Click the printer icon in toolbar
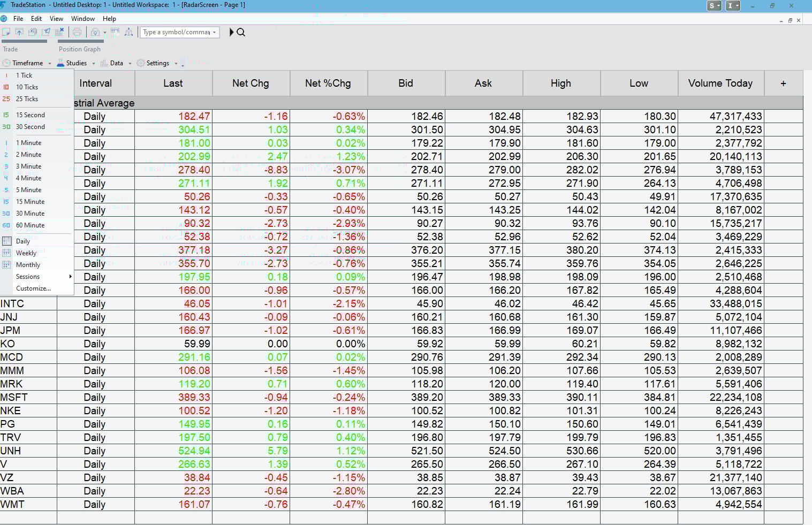 click(x=77, y=32)
